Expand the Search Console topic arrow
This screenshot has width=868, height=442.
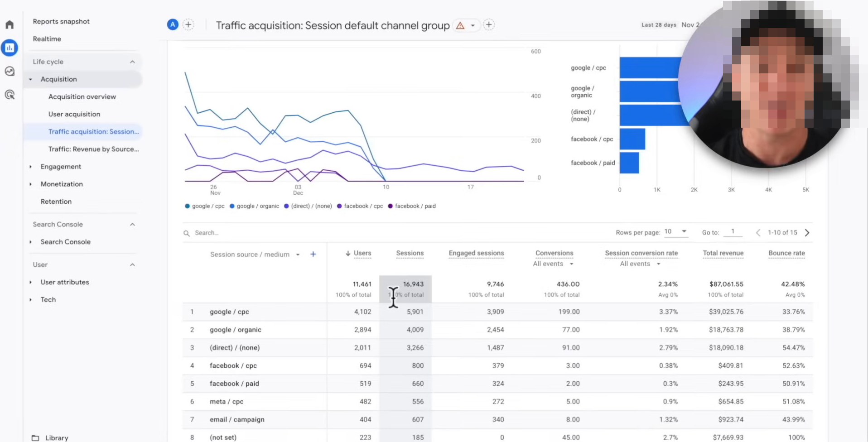(30, 242)
